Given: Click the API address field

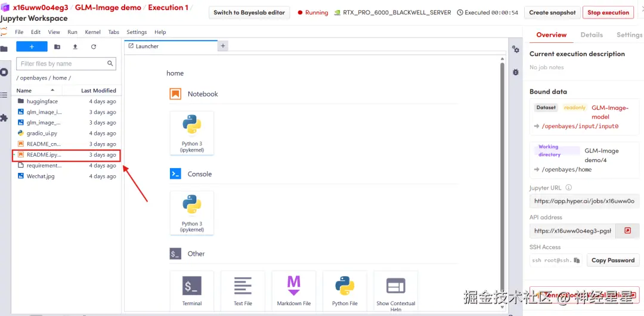Looking at the screenshot, I should click(x=573, y=231).
